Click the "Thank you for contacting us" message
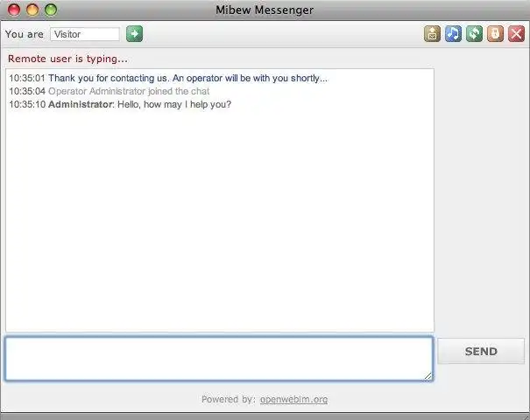The height and width of the screenshot is (420, 530). 187,78
